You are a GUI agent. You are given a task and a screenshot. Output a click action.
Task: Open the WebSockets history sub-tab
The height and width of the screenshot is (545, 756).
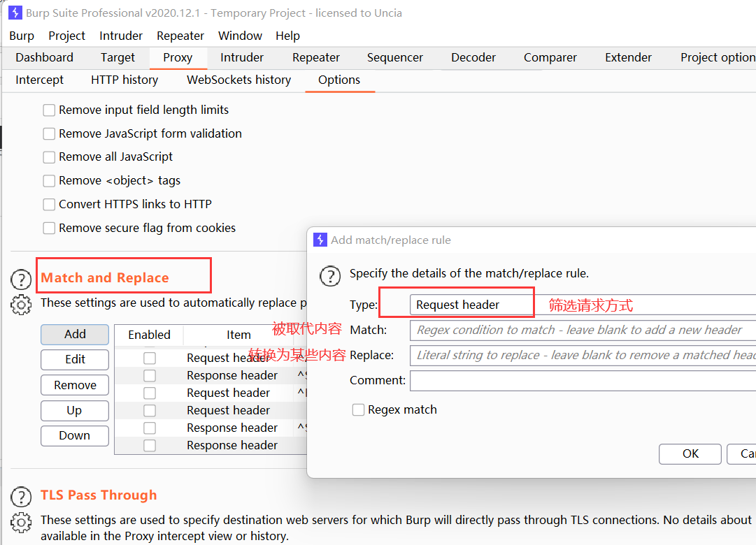tap(239, 80)
